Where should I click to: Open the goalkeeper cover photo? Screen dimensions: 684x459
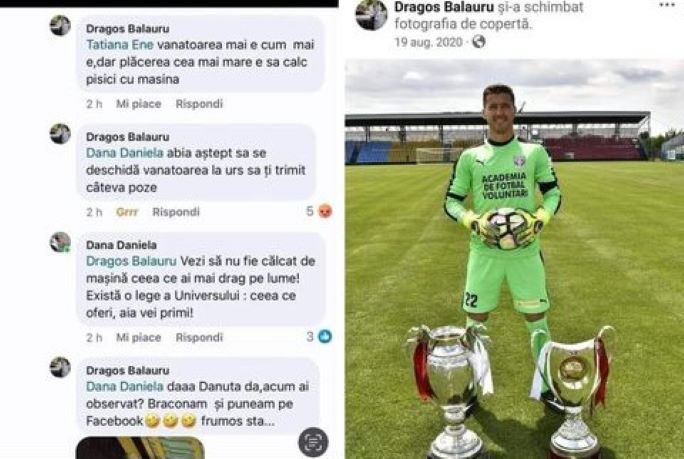coord(514,259)
